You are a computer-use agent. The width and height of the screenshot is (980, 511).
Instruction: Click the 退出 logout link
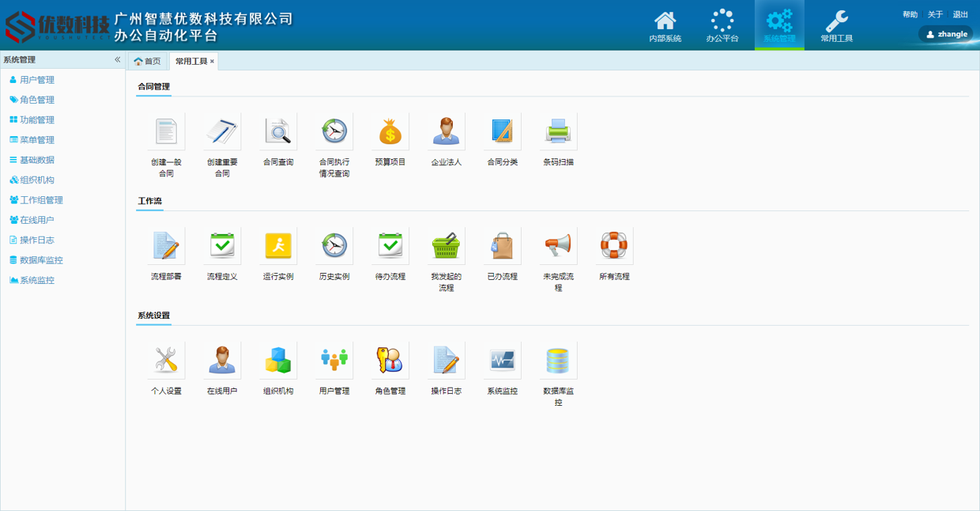pos(960,14)
